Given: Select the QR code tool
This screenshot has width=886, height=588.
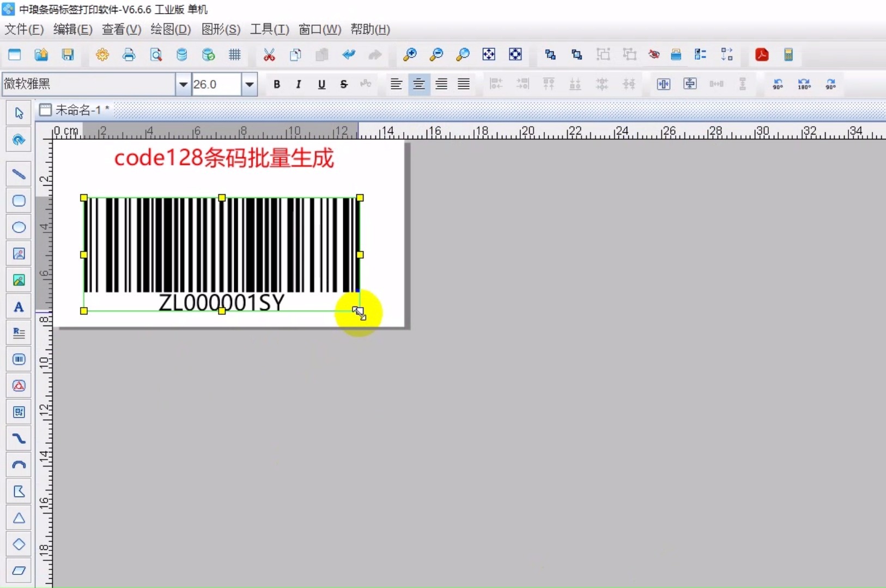Looking at the screenshot, I should coord(19,412).
